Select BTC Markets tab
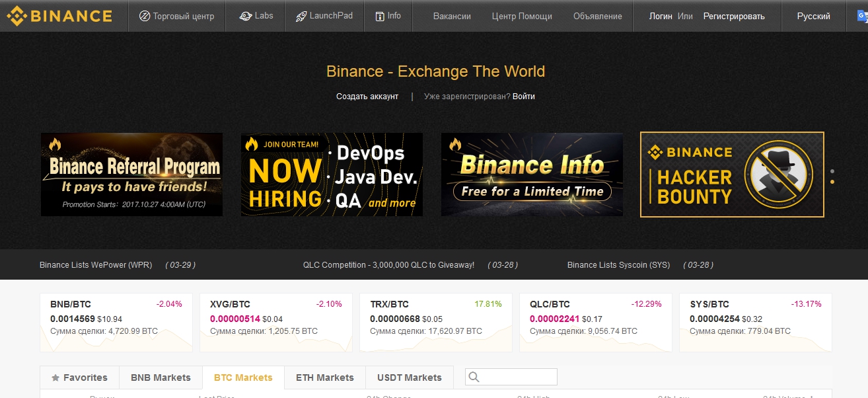The height and width of the screenshot is (398, 868). click(243, 378)
